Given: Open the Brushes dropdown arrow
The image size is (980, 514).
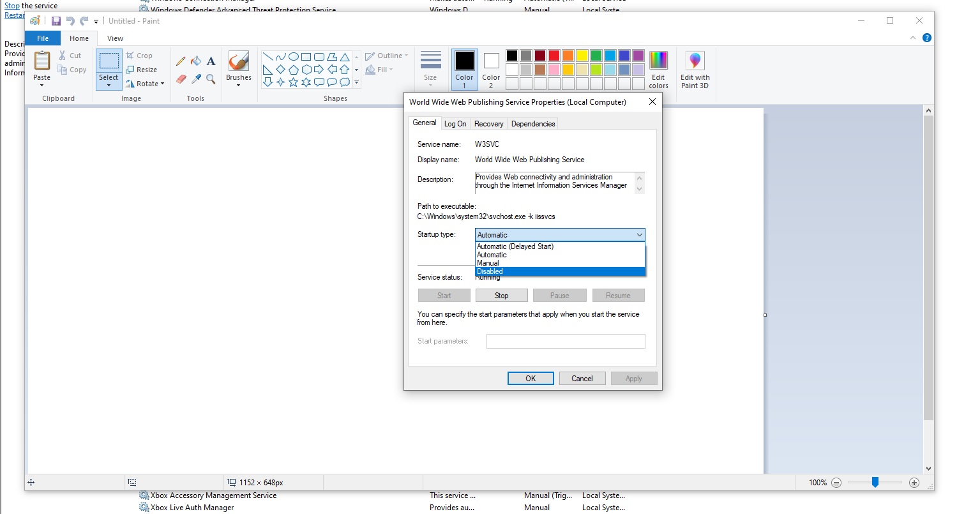Looking at the screenshot, I should point(238,85).
